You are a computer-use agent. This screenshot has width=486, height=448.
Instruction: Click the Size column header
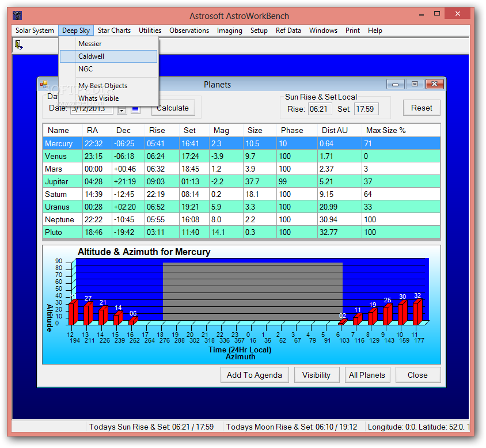point(260,130)
